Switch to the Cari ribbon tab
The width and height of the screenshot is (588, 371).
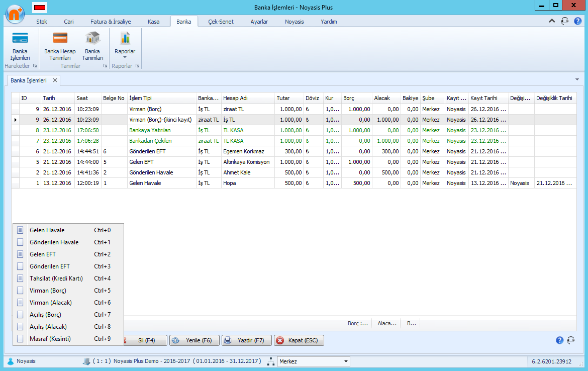[x=69, y=22]
